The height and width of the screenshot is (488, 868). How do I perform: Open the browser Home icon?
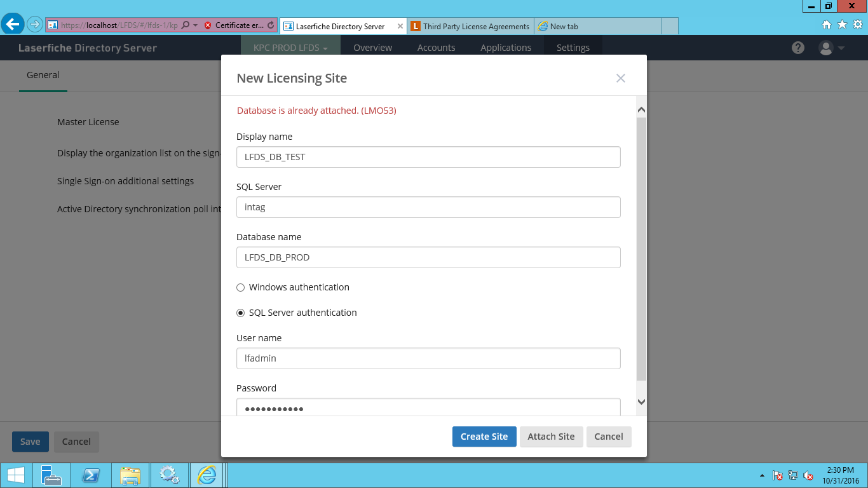click(827, 25)
